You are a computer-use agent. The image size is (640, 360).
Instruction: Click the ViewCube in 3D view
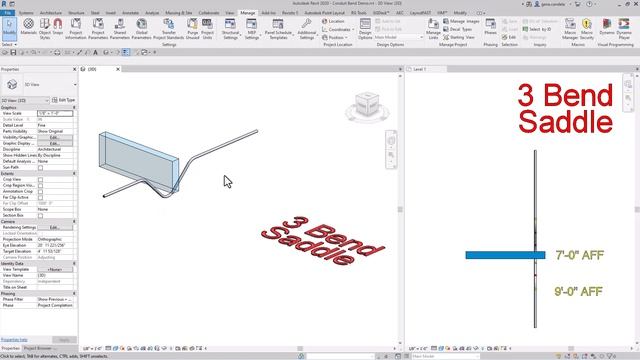(367, 104)
